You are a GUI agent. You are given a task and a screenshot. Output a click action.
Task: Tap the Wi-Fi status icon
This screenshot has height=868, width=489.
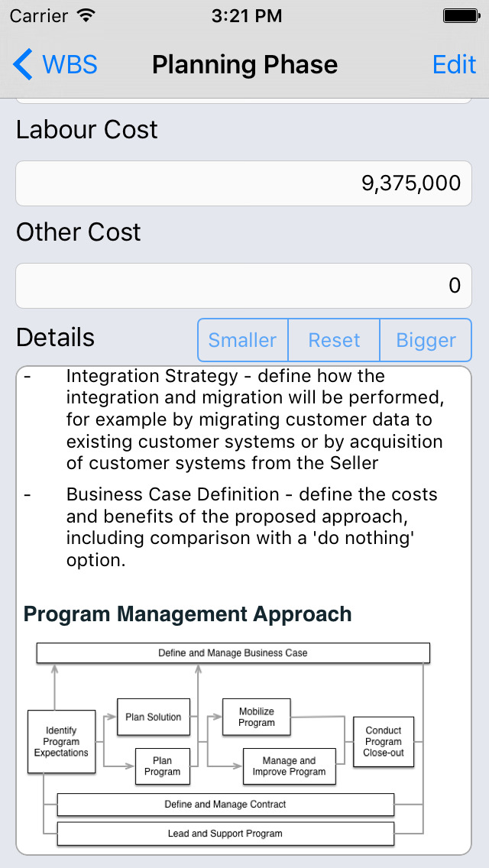pyautogui.click(x=86, y=16)
